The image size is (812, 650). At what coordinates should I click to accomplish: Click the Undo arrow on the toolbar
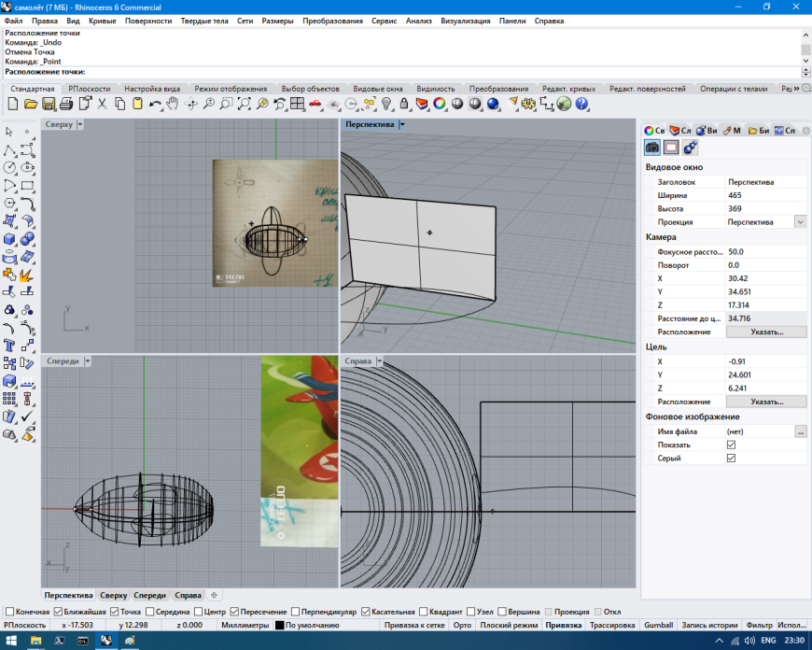(154, 106)
